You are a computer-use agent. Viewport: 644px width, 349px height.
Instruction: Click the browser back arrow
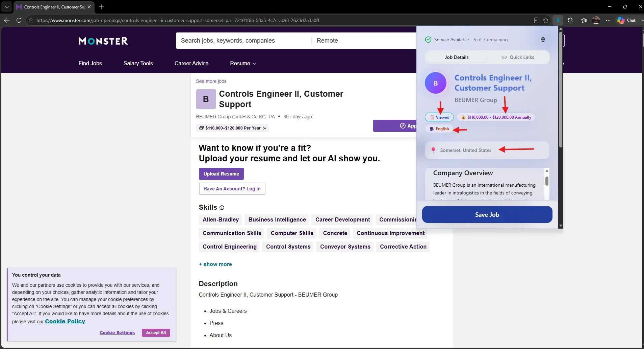[x=7, y=20]
